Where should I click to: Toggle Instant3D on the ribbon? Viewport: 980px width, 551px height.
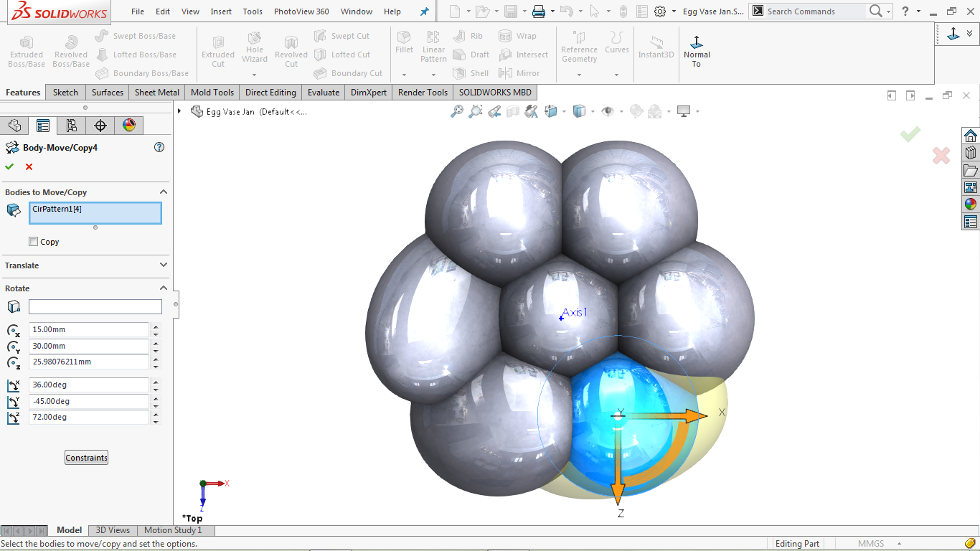point(656,45)
